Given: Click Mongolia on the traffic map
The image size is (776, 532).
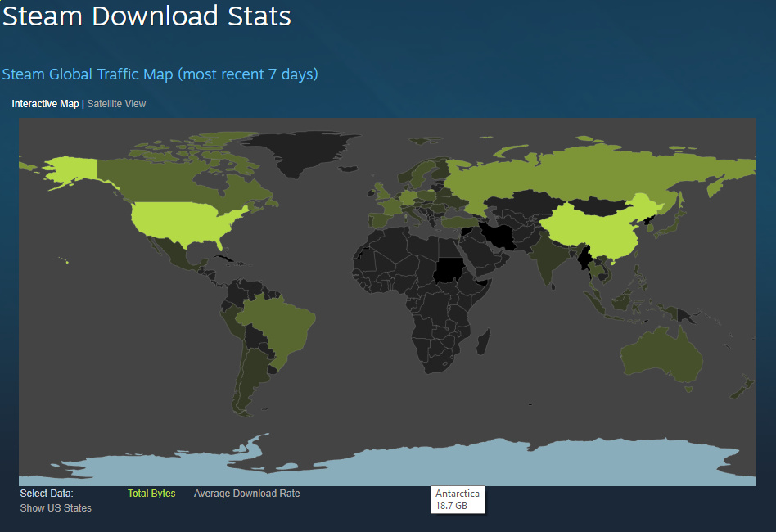Looking at the screenshot, I should (602, 205).
